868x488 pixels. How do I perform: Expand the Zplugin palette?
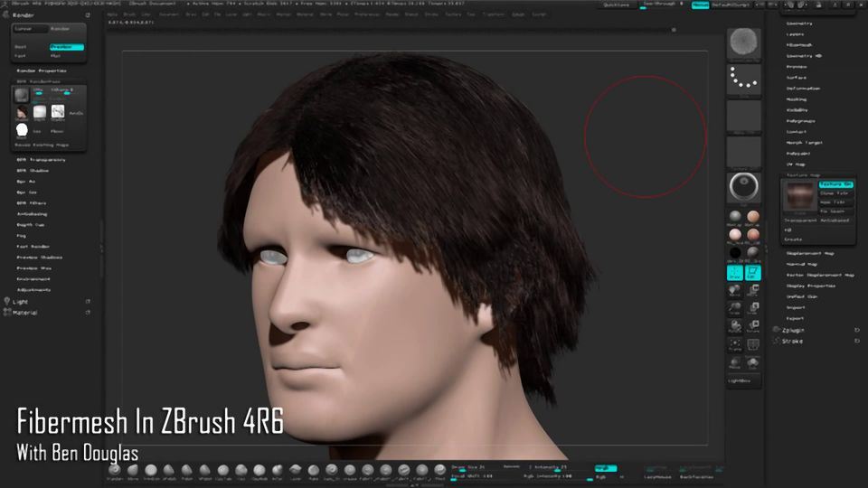click(x=793, y=331)
